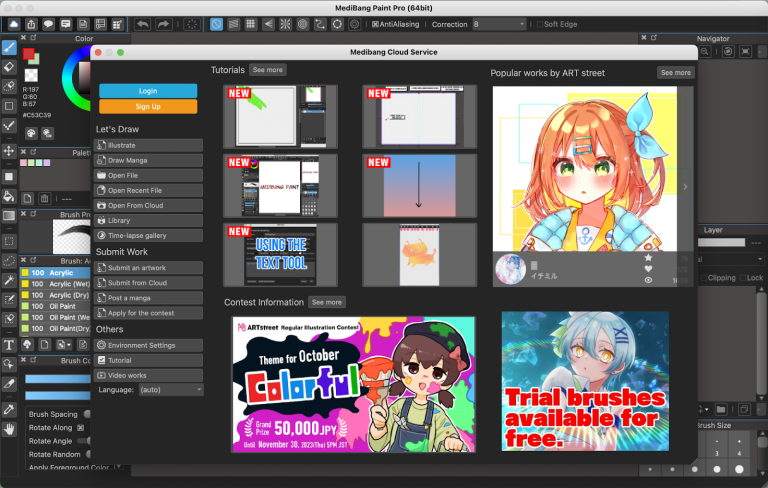Open the Language dropdown
The image size is (768, 488).
click(170, 390)
